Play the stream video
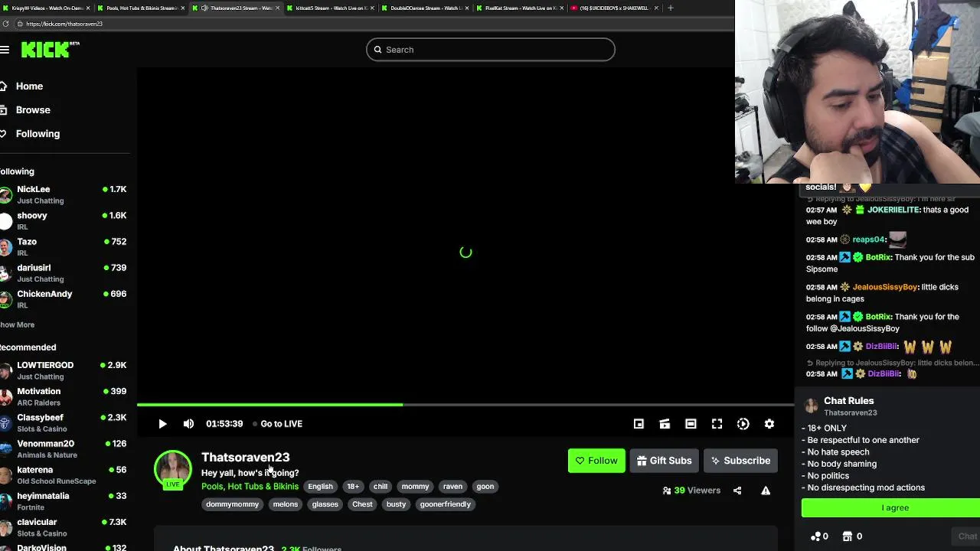Screen dimensions: 980x551 tap(162, 424)
